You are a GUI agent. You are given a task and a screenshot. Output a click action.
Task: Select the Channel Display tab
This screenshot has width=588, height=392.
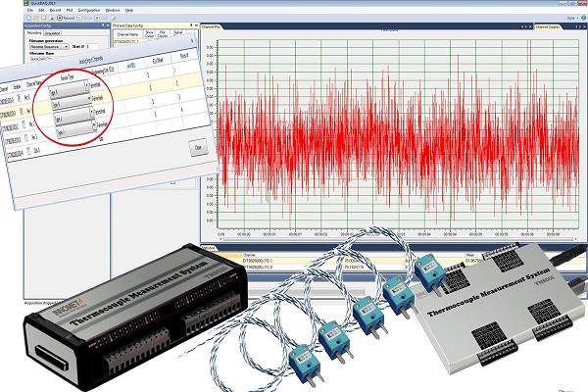(x=548, y=27)
